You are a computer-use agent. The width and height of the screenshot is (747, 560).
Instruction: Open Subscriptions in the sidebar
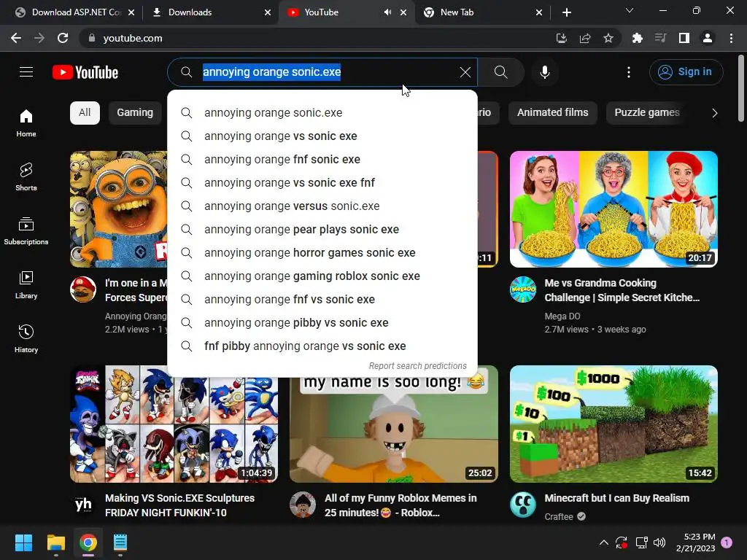tap(26, 230)
